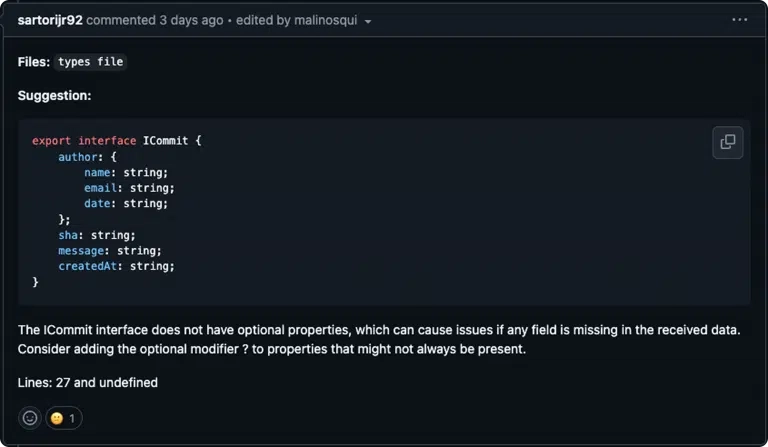Click the "Suggestion:" heading text

point(54,95)
